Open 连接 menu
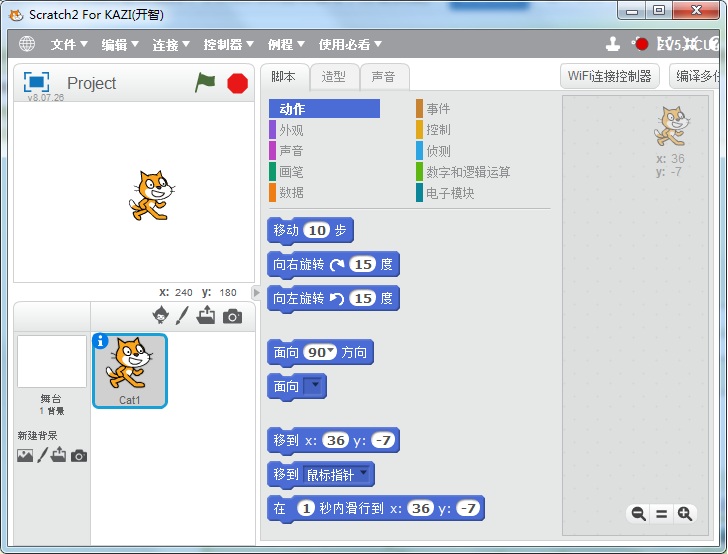 coord(171,45)
